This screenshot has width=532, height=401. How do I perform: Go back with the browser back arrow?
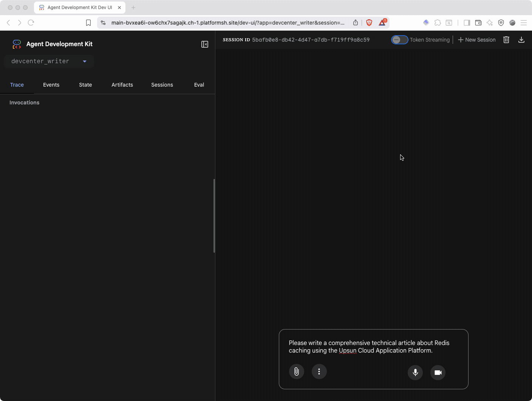pos(8,23)
